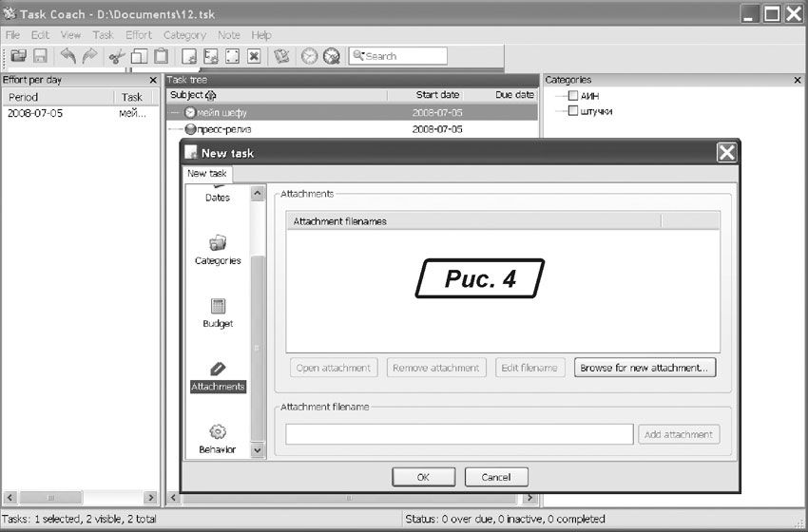The width and height of the screenshot is (808, 532).
Task: Click the Cut scissors icon
Action: [x=116, y=57]
